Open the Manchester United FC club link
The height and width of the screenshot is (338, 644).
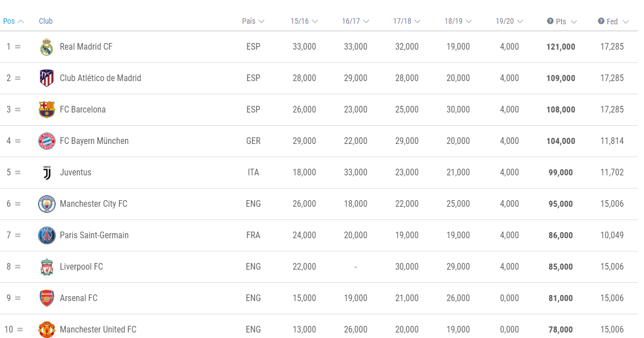click(98, 330)
